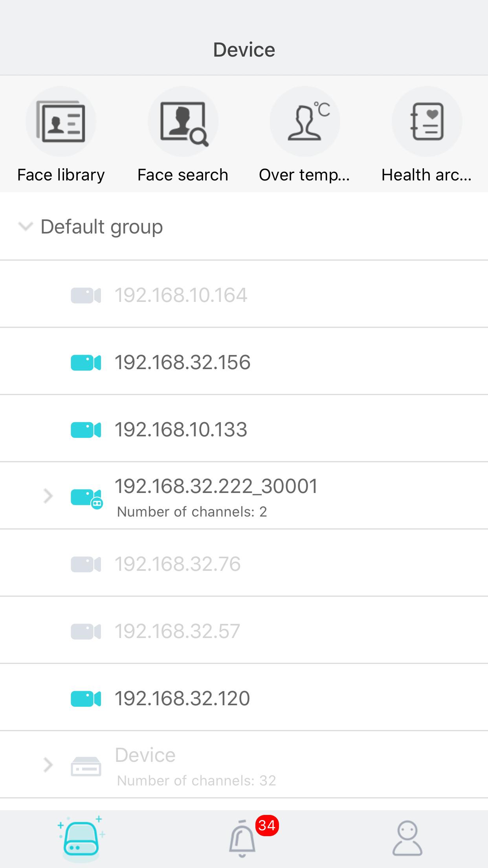The width and height of the screenshot is (488, 868).
Task: Open the Face search icon
Action: (183, 121)
